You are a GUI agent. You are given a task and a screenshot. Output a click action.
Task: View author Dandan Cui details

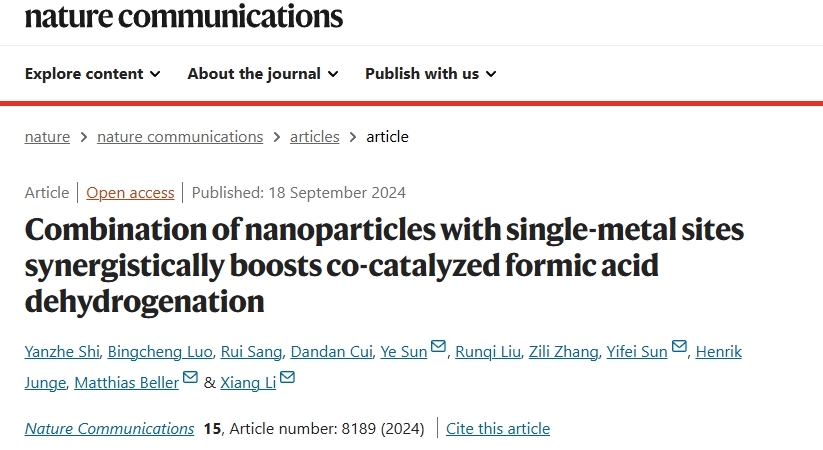click(331, 351)
